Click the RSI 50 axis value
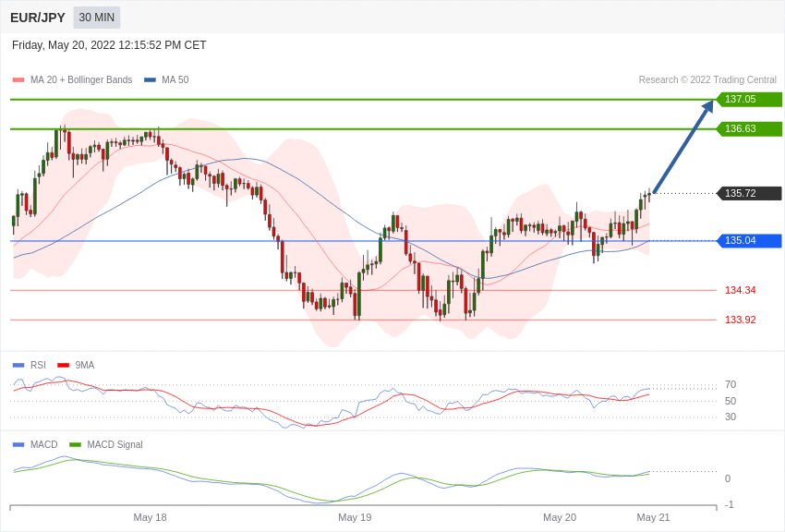This screenshot has height=532, width=785. click(x=731, y=401)
